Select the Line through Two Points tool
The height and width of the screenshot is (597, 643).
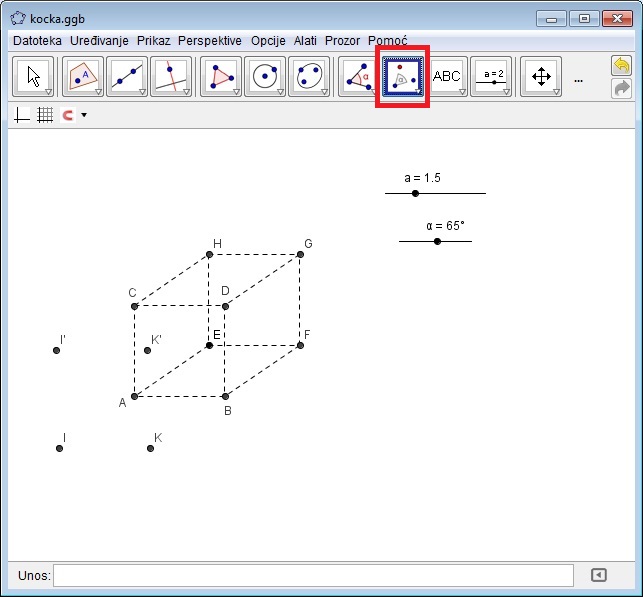[x=127, y=77]
